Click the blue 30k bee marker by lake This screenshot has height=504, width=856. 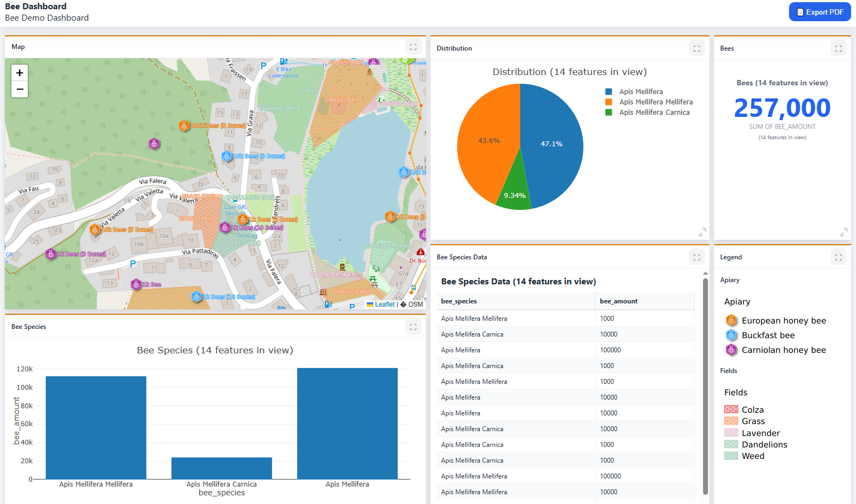tap(404, 172)
